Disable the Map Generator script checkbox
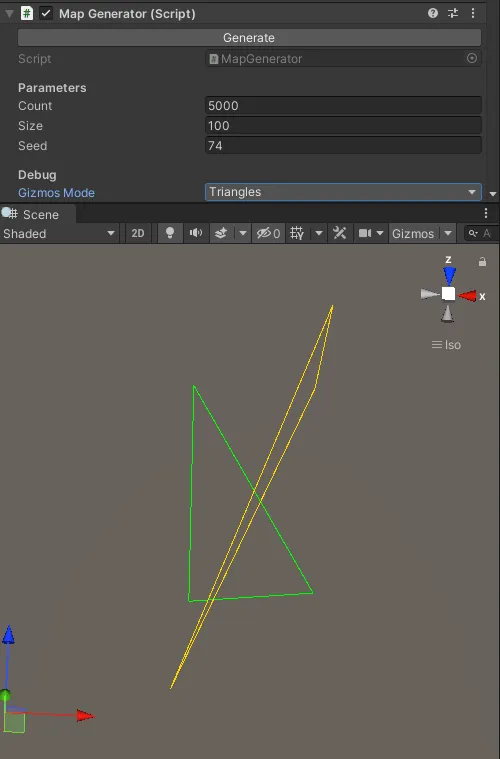500x759 pixels. tap(46, 13)
